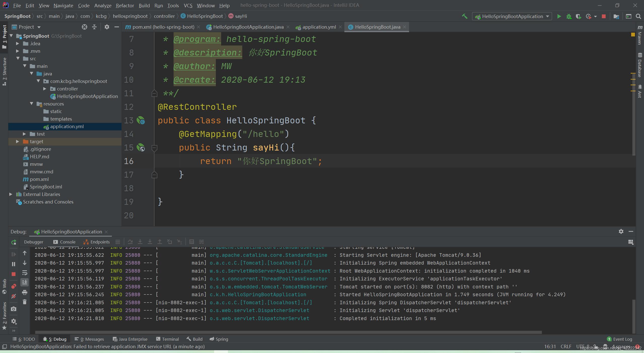
Task: Take thread dump camera icon
Action: tap(14, 309)
